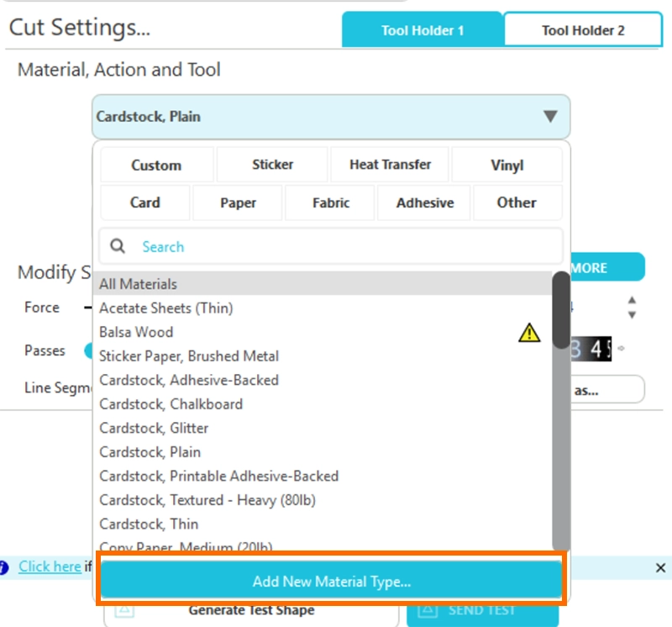
Task: Filter materials by Custom category
Action: coord(156,166)
